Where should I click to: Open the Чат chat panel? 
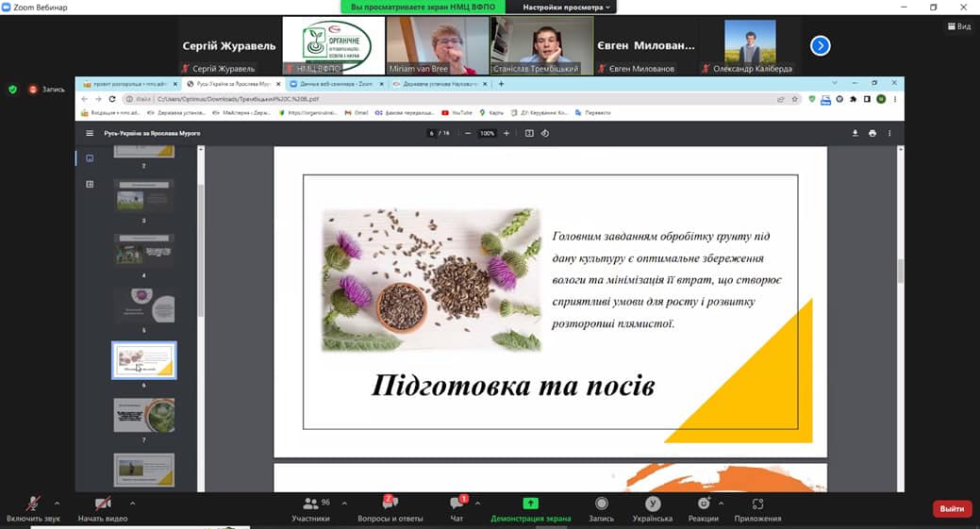point(457,509)
